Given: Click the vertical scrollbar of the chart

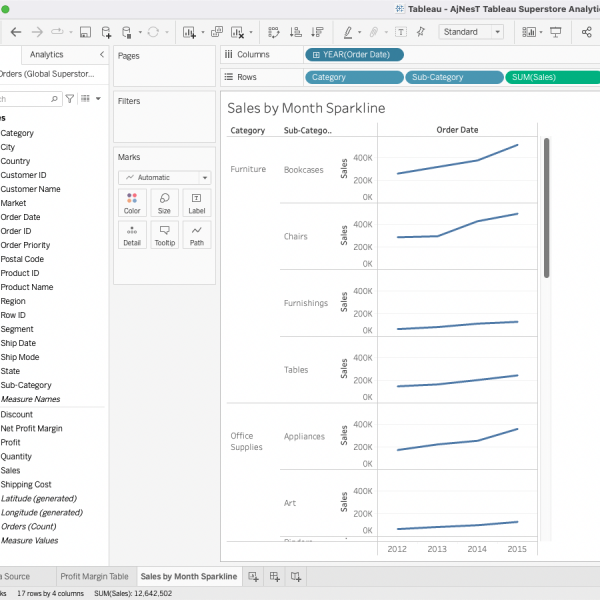Looking at the screenshot, I should [x=546, y=208].
